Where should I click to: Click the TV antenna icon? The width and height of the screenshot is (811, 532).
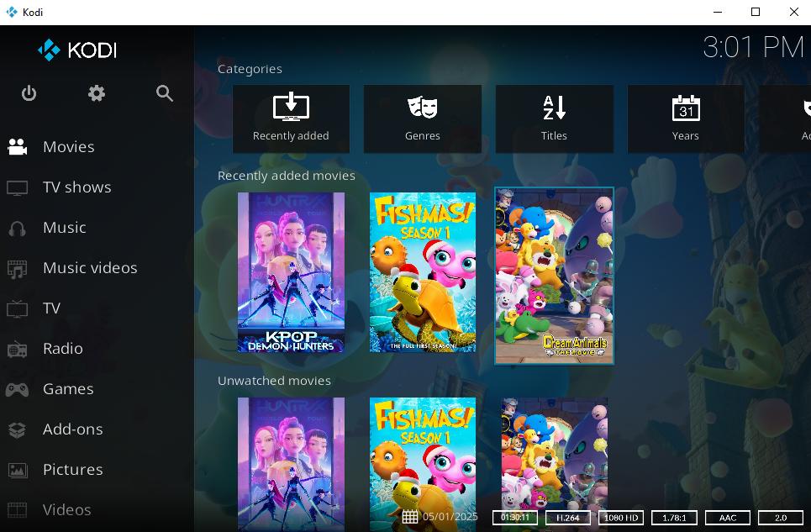click(17, 308)
